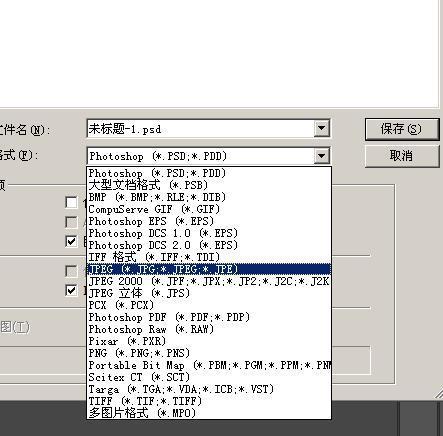This screenshot has width=443, height=436.
Task: Select JPEG 立体 (*.JPS) format
Action: click(x=209, y=293)
